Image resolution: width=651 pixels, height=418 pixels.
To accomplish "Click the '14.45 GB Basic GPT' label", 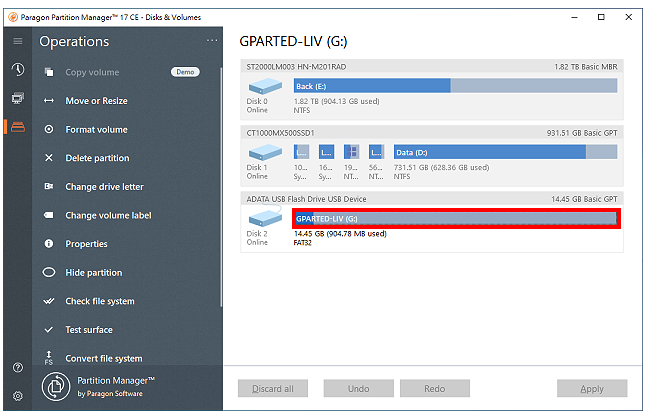I will coord(584,199).
